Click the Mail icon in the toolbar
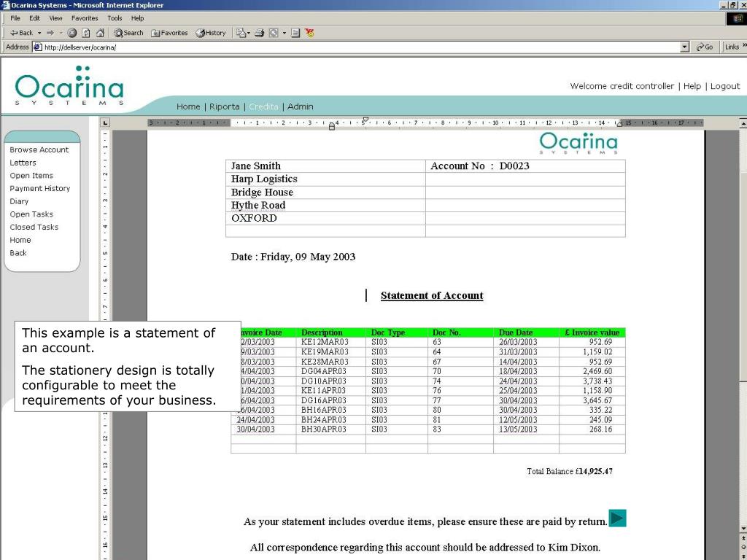This screenshot has width=747, height=560. tap(241, 33)
